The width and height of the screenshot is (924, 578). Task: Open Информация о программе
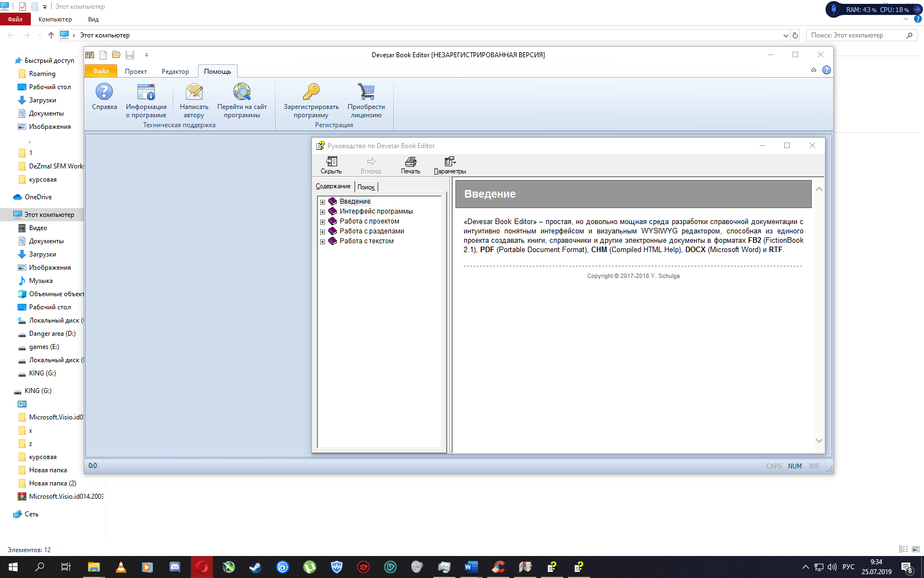pos(146,100)
